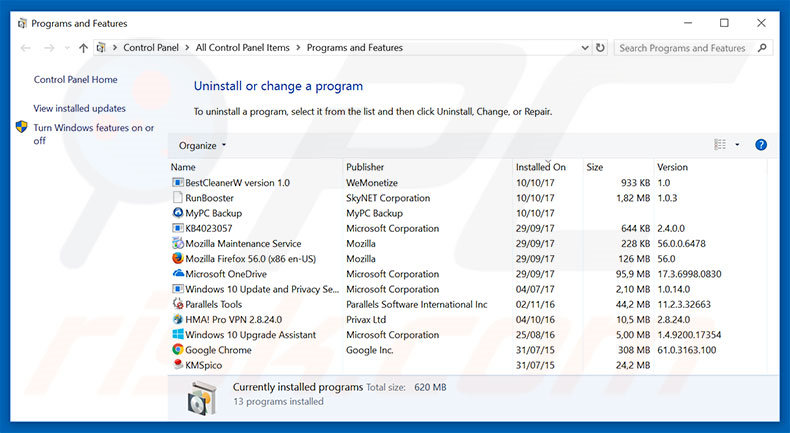Click the Windows features shield icon
790x433 pixels.
[21, 127]
